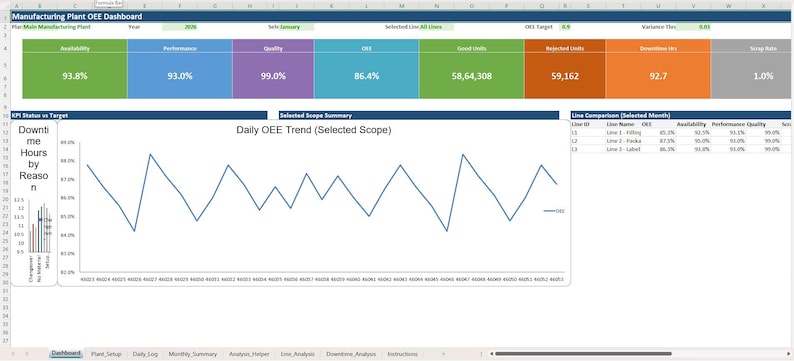This screenshot has width=794, height=361.
Task: Select Line 3 OEE value 86.3%
Action: coord(658,149)
